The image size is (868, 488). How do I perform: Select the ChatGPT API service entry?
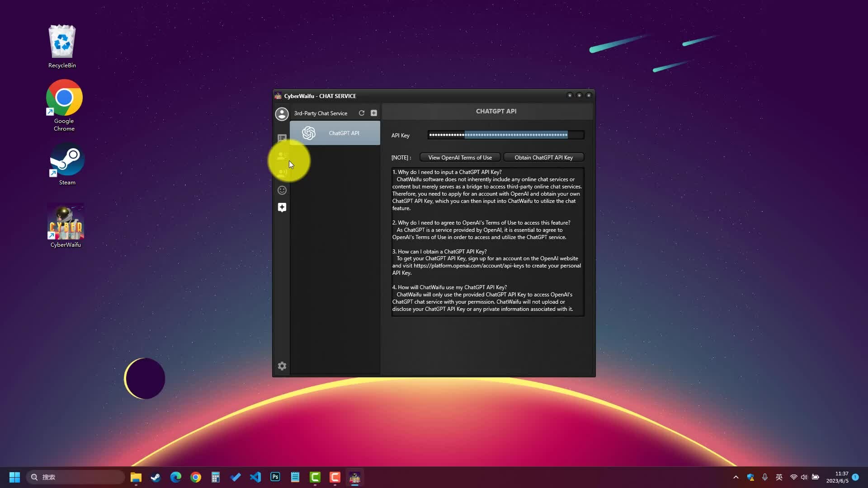tap(335, 133)
